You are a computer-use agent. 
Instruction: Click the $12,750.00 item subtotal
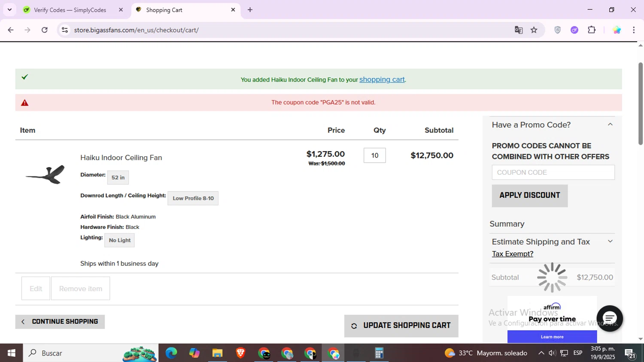(432, 155)
